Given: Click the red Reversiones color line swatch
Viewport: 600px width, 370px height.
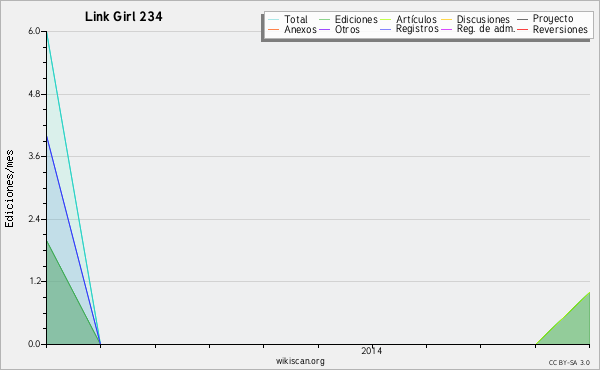Looking at the screenshot, I should pyautogui.click(x=522, y=29).
